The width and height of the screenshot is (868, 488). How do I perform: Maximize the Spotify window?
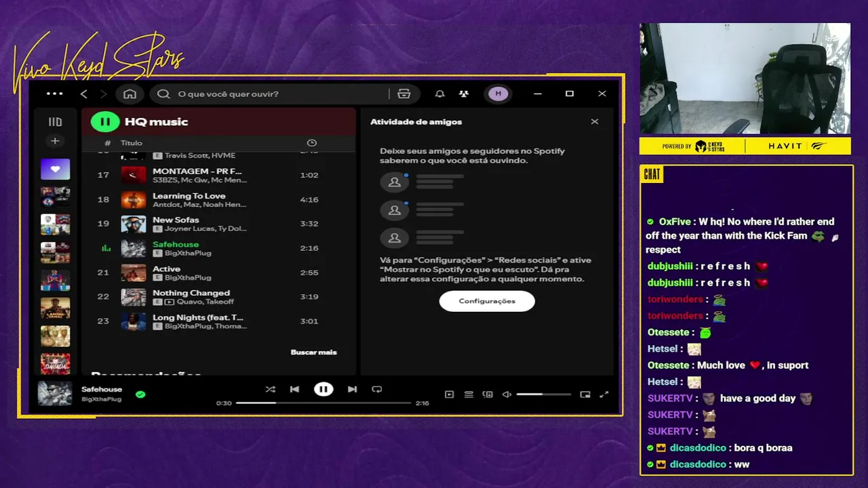coord(570,94)
